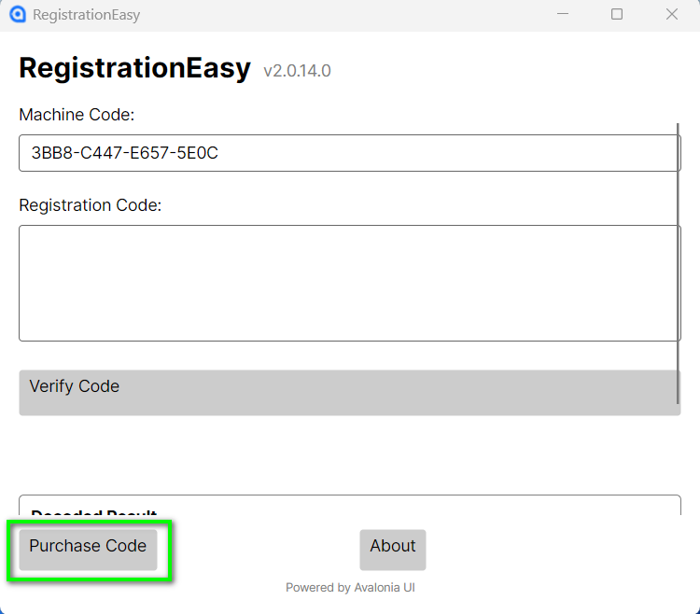
Task: Click the window title text in title bar
Action: [x=86, y=15]
